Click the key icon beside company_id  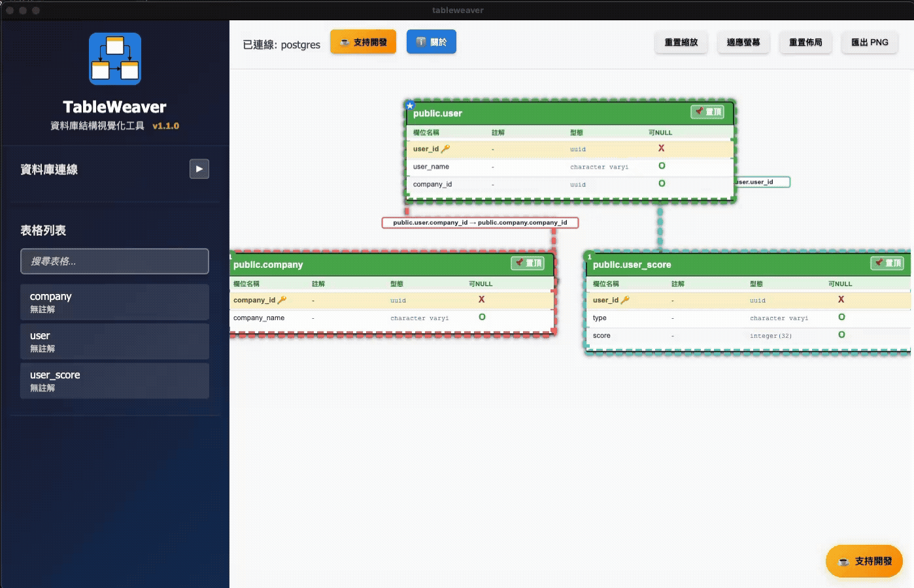pyautogui.click(x=282, y=300)
